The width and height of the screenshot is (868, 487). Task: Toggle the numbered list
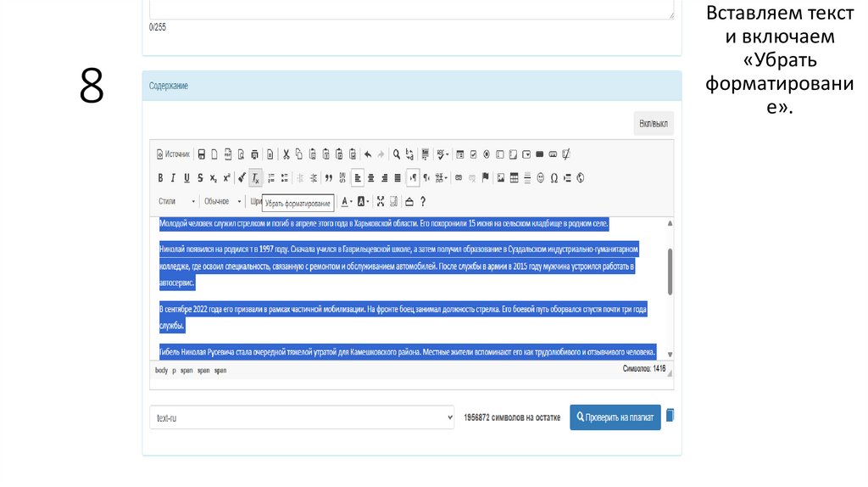tap(271, 178)
